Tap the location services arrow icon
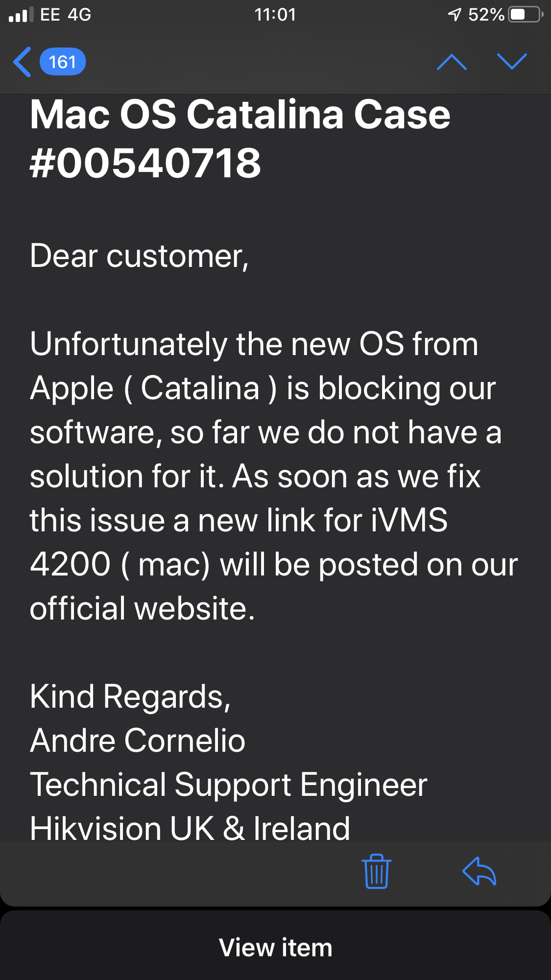The image size is (551, 980). click(455, 15)
